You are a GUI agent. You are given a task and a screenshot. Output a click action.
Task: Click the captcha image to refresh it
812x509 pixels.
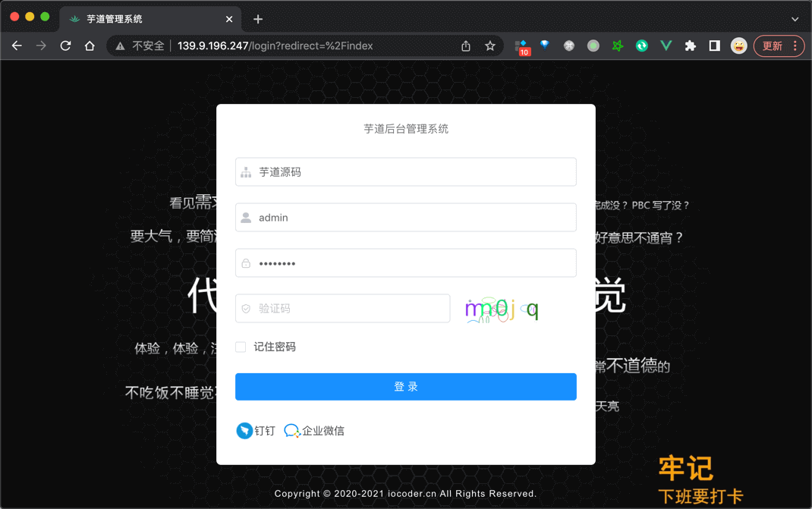[x=502, y=308]
